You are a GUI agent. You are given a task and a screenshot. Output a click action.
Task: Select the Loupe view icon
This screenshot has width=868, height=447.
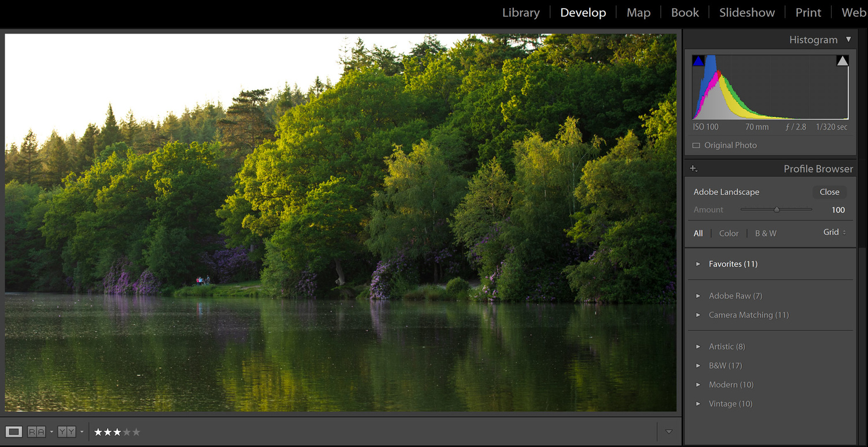[14, 432]
